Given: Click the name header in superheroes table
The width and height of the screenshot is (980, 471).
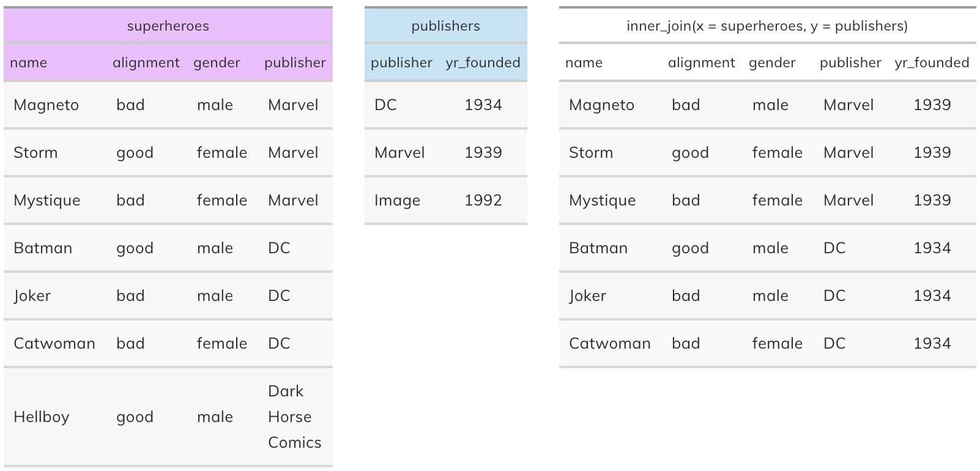Looking at the screenshot, I should tap(29, 62).
